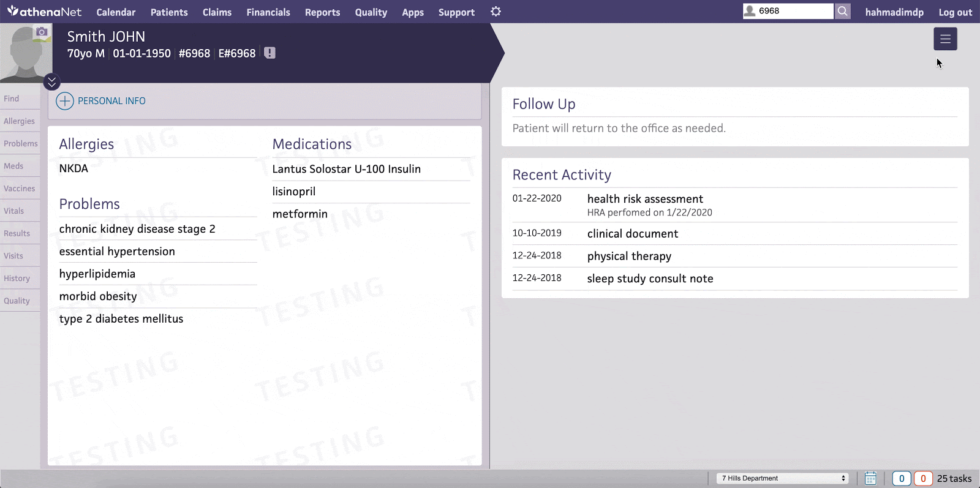Open the Financials menu

[x=268, y=12]
